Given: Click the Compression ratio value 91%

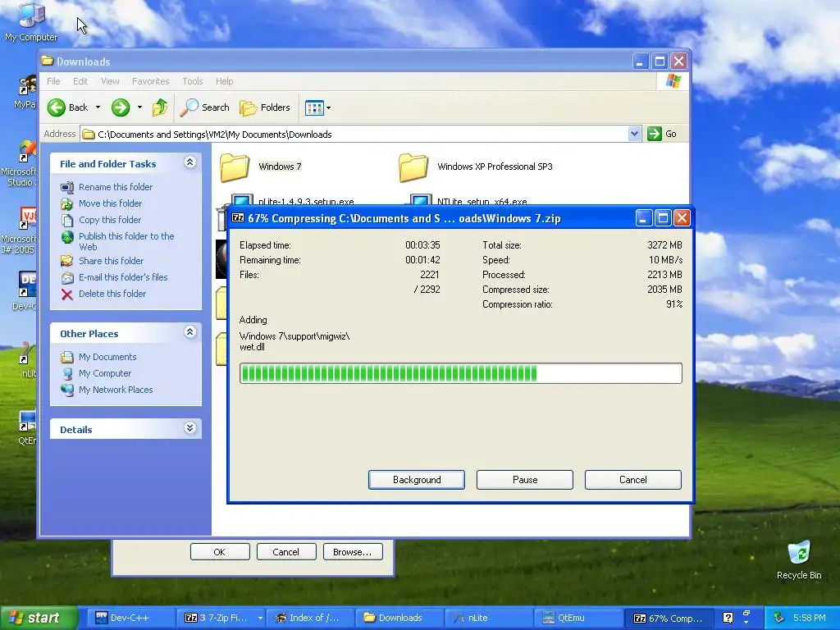Looking at the screenshot, I should point(674,304).
